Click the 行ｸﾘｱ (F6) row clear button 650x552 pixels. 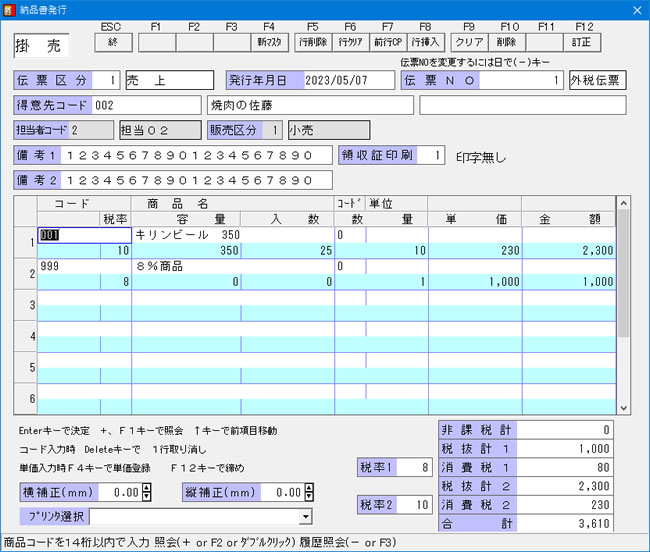click(350, 42)
